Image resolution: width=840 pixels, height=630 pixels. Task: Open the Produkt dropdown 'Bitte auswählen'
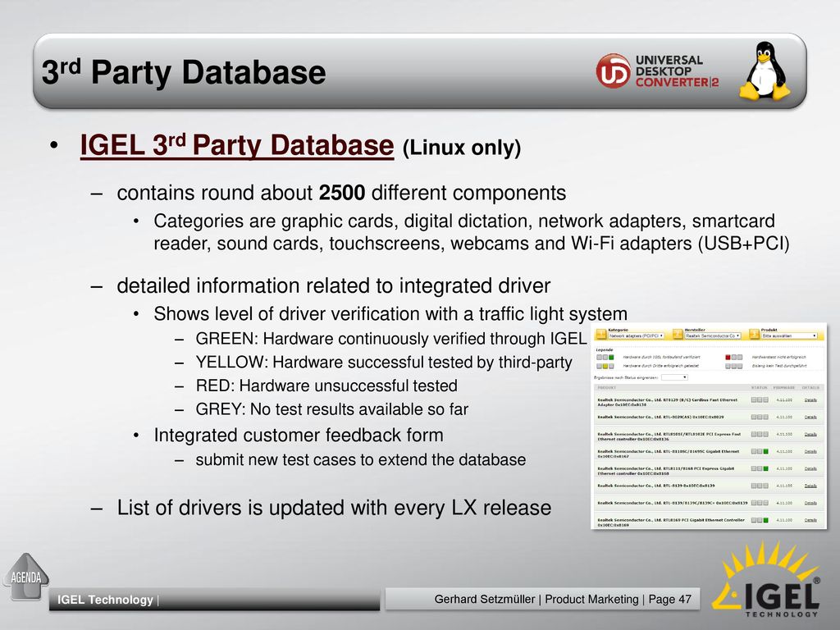(789, 336)
